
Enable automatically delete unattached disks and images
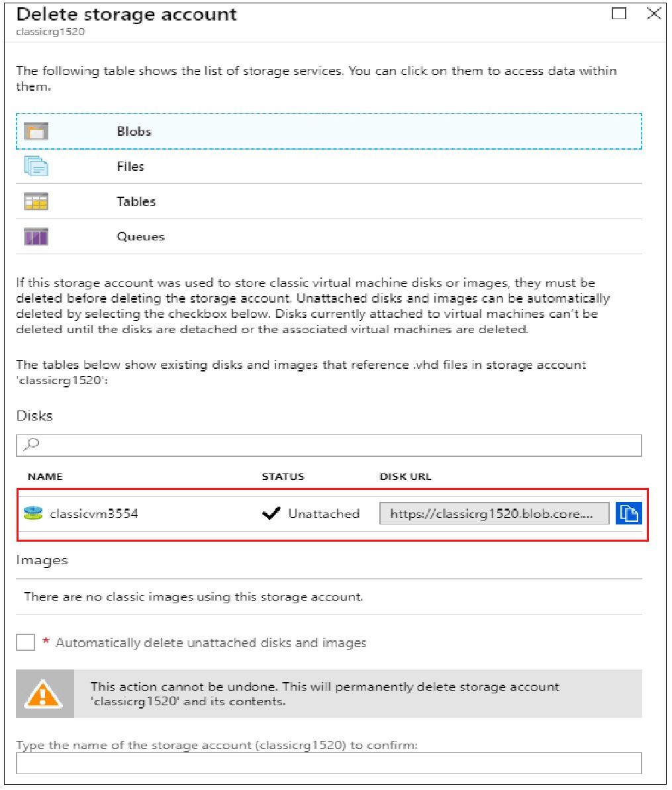point(24,642)
